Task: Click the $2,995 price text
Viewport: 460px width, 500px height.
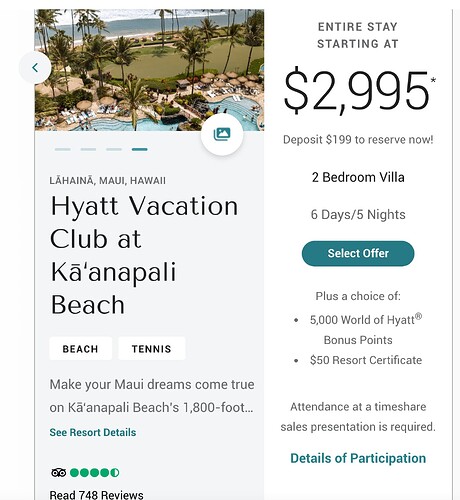Action: point(356,91)
